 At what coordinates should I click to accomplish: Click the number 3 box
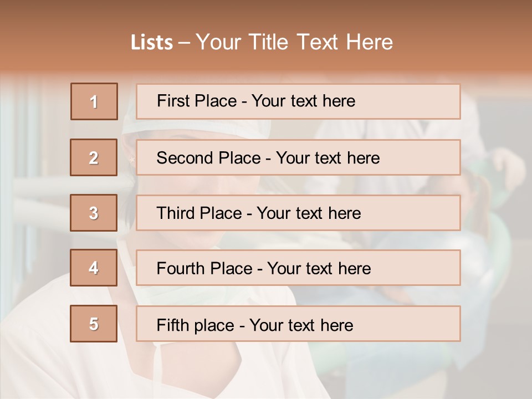click(x=94, y=213)
